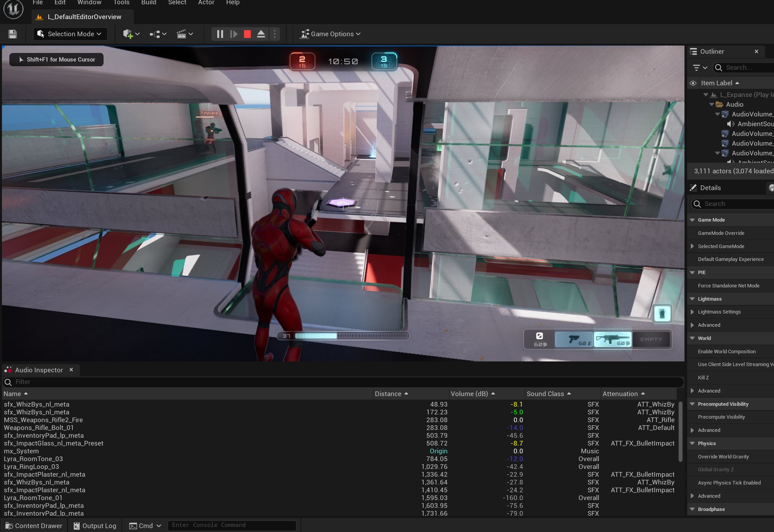This screenshot has height=532, width=774.
Task: Click the grenade ability icon in HUD
Action: 662,314
